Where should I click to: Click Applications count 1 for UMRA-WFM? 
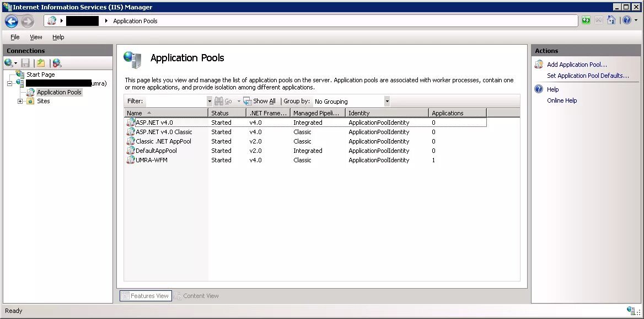pyautogui.click(x=433, y=160)
